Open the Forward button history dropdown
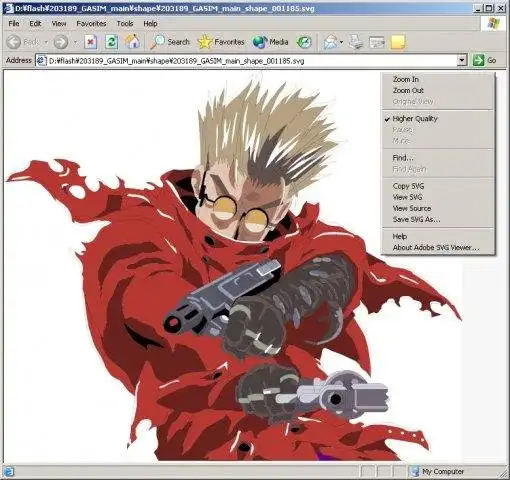Screen dimensions: 510x480 75,42
